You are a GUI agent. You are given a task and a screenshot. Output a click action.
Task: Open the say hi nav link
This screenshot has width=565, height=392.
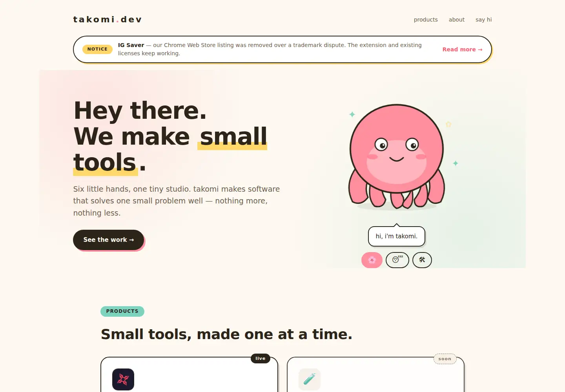coord(483,20)
